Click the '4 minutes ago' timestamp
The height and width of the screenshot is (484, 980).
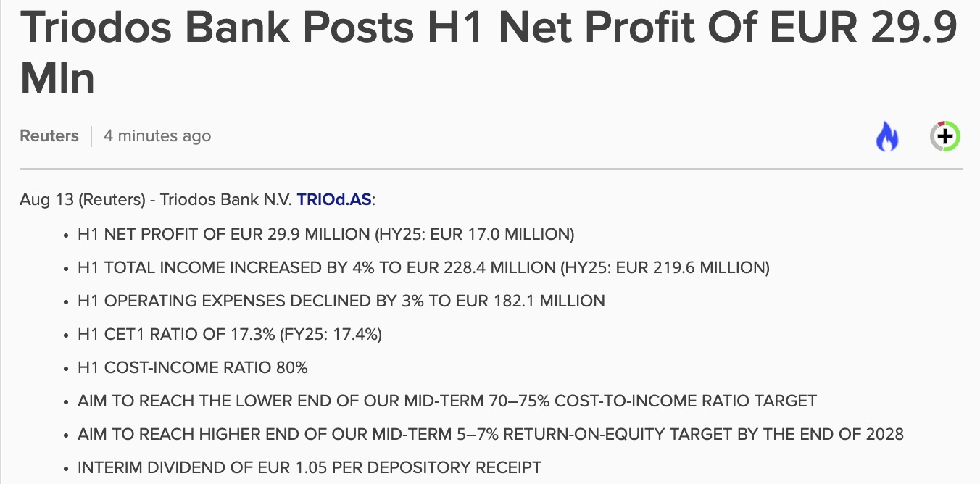[x=157, y=135]
